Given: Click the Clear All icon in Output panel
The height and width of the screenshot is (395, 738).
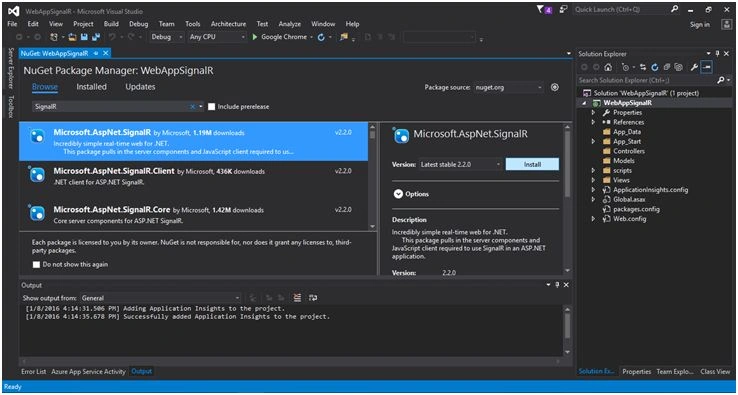Looking at the screenshot, I should click(x=297, y=298).
